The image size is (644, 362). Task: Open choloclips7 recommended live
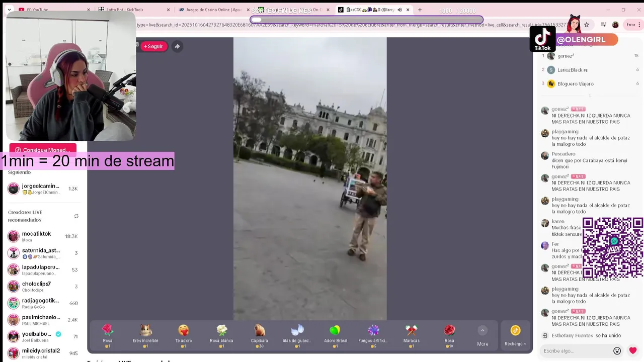point(43,287)
